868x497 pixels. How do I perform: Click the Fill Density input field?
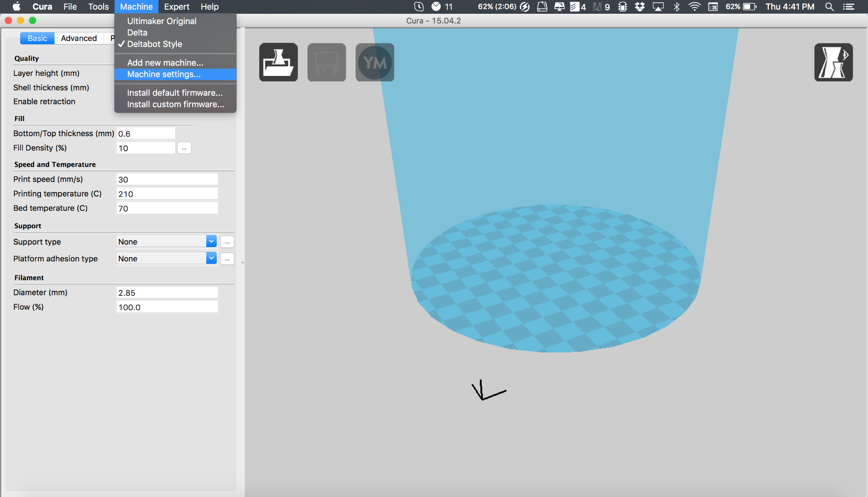(146, 148)
